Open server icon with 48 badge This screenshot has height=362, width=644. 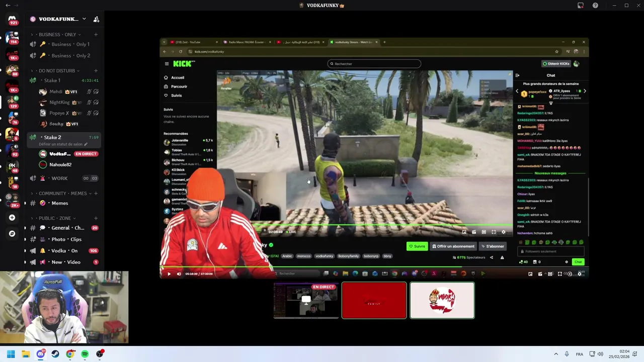(12, 166)
